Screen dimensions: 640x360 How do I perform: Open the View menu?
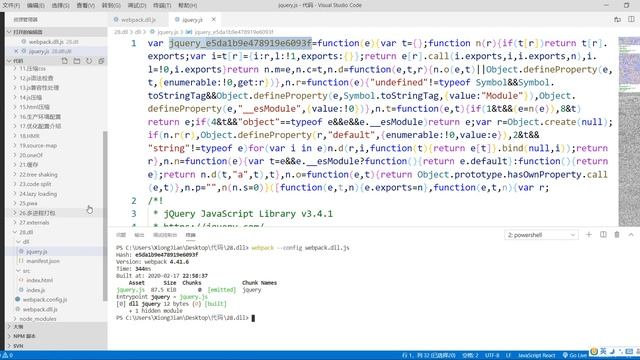click(x=85, y=5)
